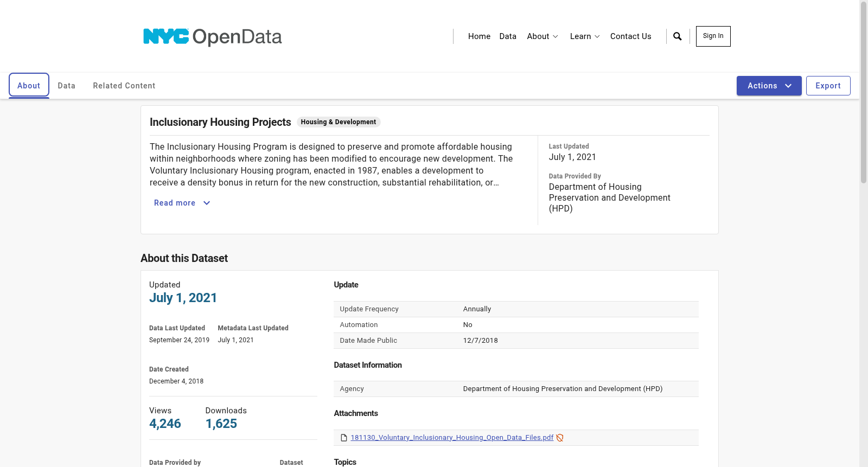868x467 pixels.
Task: Click the Topics section heading
Action: [345, 462]
